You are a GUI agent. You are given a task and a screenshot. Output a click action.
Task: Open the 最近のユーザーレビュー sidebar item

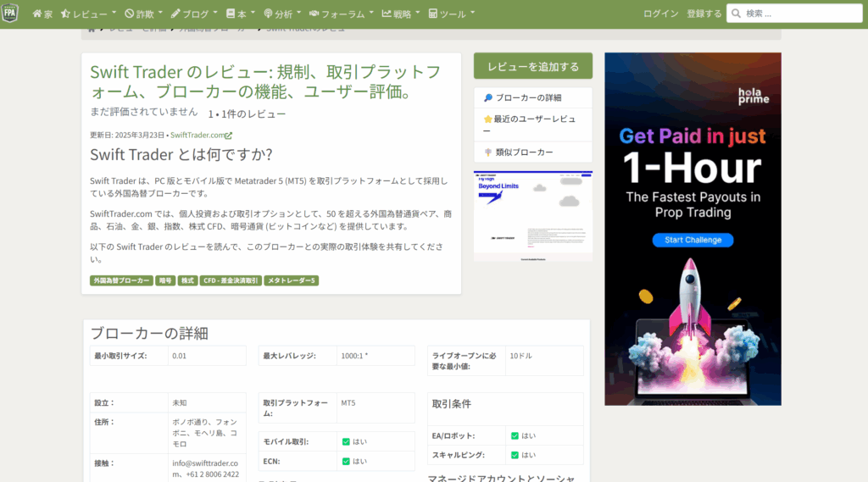tap(533, 125)
